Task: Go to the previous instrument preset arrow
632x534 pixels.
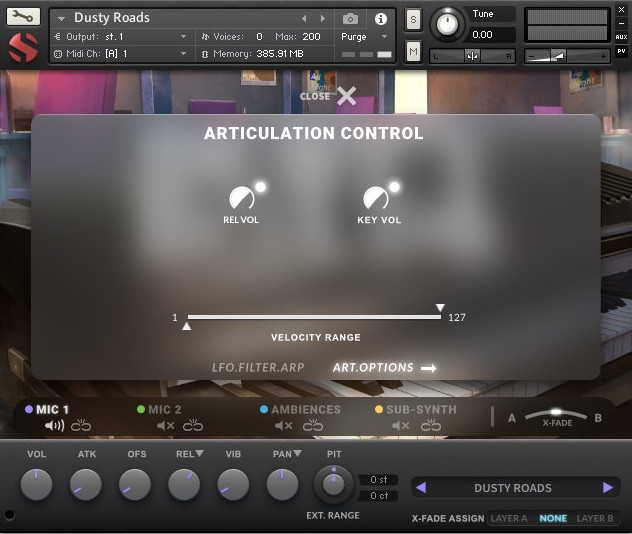Action: (304, 19)
